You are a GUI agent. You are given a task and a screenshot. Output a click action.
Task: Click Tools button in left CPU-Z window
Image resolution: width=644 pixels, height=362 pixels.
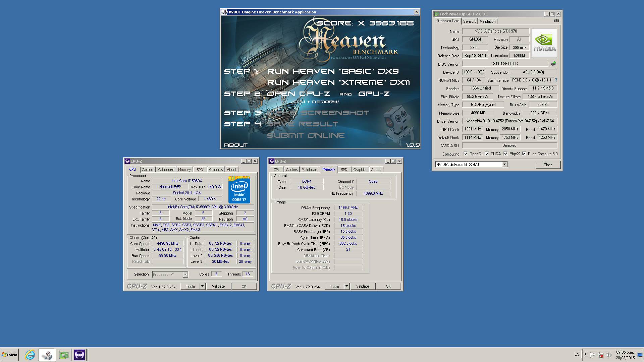[x=190, y=286]
